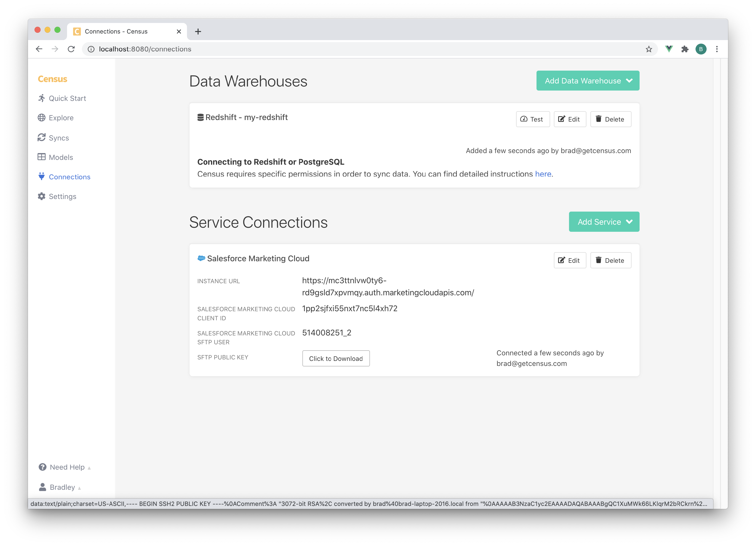The image size is (756, 546).
Task: Open the 'here' instructions link
Action: click(543, 174)
